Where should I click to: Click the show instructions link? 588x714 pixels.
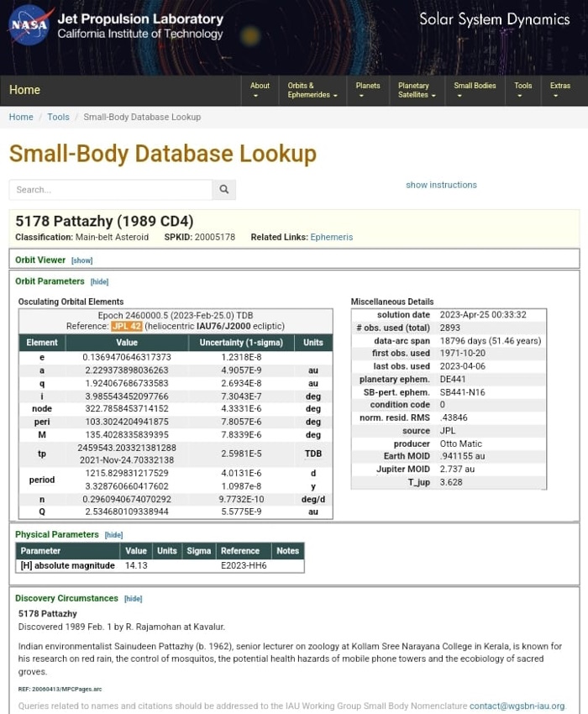pos(441,185)
